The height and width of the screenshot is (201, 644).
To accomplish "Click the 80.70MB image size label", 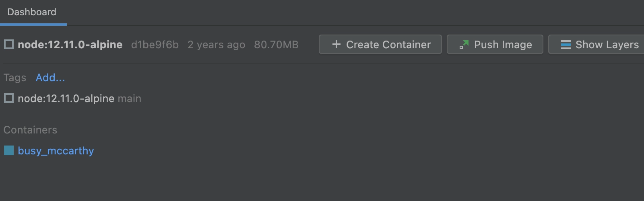I will click(276, 45).
